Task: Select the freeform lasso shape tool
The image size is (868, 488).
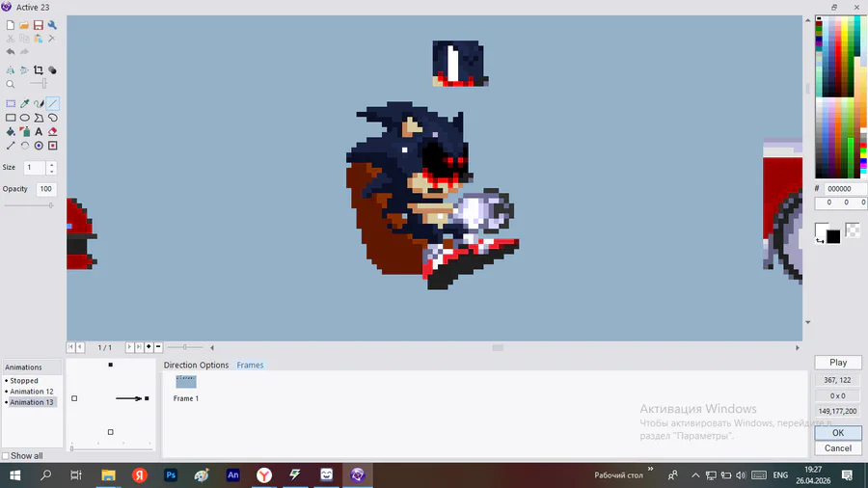Action: (x=53, y=118)
